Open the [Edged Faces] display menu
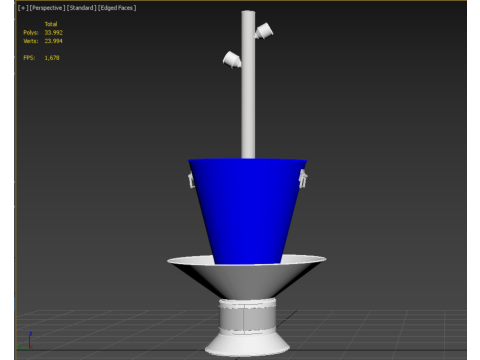Screen dimensions: 480x360 click(117, 8)
